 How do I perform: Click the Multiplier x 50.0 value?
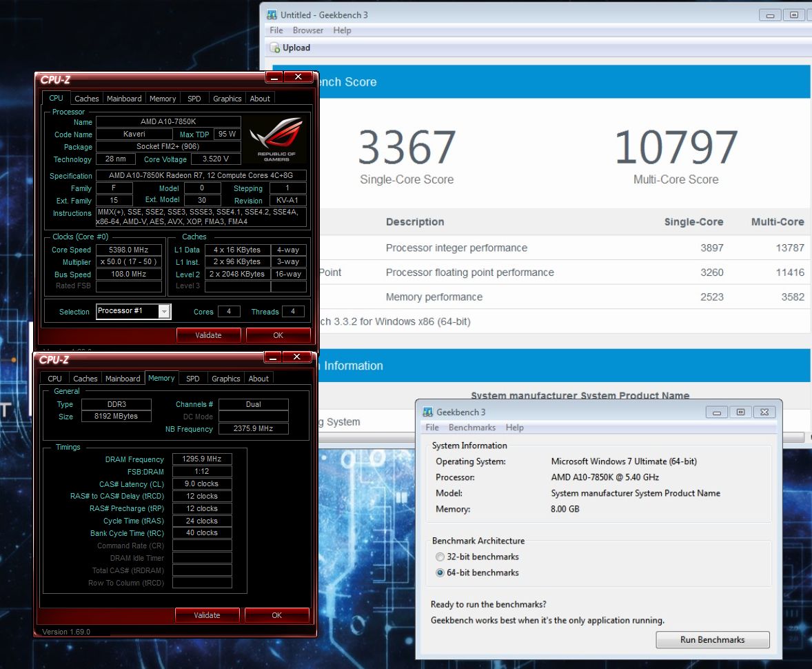(128, 261)
